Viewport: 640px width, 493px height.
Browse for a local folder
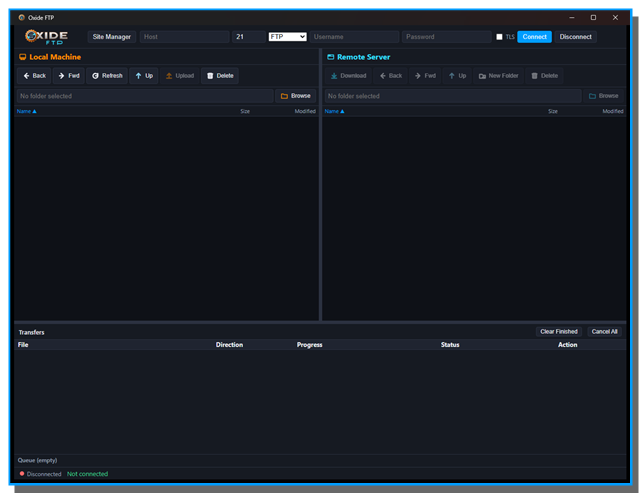[x=296, y=96]
